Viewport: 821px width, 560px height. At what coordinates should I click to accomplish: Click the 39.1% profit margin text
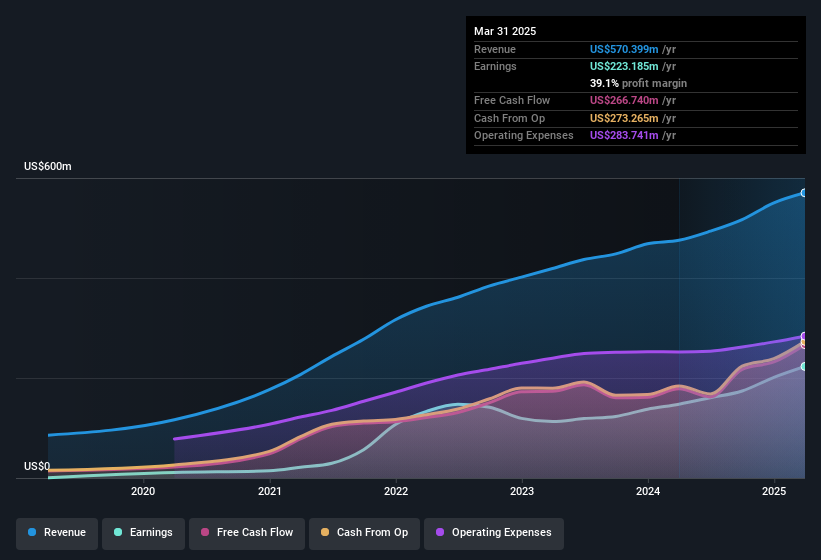tap(638, 83)
